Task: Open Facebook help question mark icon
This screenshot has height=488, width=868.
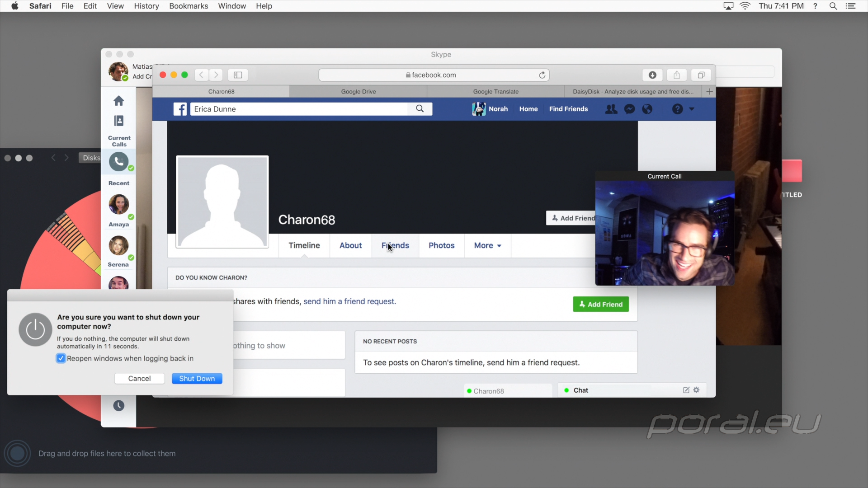Action: tap(677, 109)
